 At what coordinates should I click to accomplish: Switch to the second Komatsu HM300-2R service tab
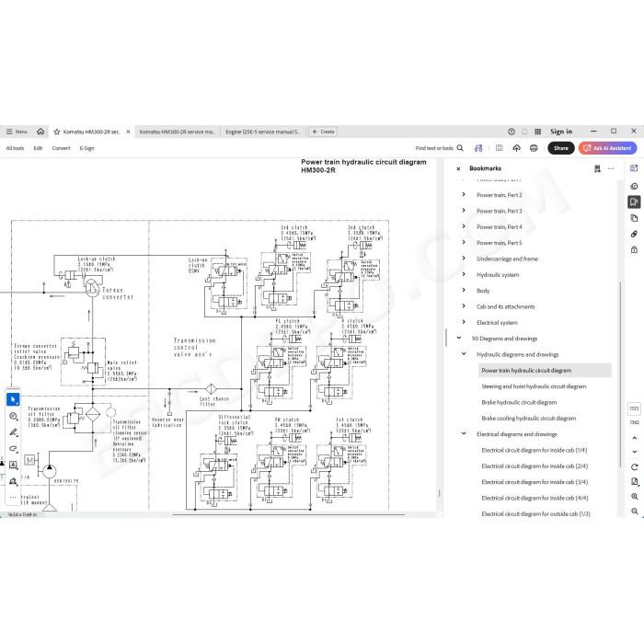(177, 132)
